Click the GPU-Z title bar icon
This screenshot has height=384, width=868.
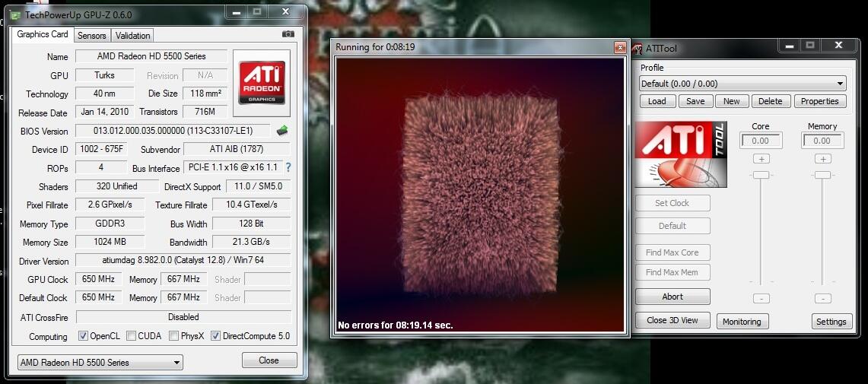pyautogui.click(x=15, y=15)
